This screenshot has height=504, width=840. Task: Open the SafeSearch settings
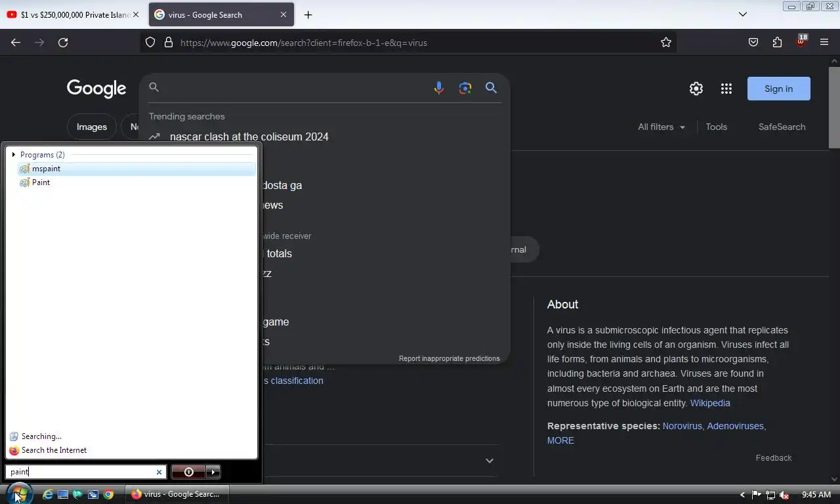pyautogui.click(x=782, y=127)
